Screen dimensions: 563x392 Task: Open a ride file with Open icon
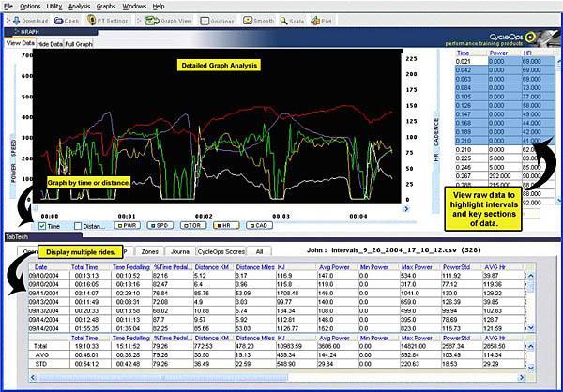click(x=68, y=19)
